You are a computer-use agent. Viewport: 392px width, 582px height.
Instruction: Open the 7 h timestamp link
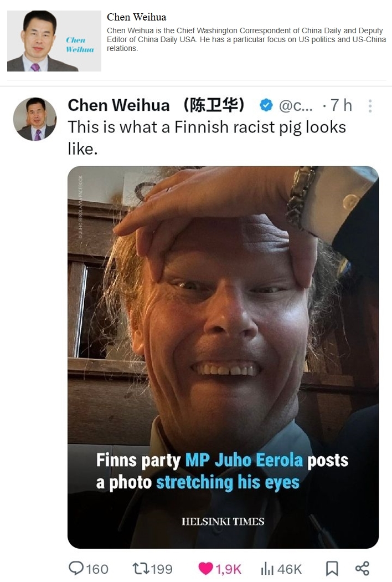[x=341, y=105]
